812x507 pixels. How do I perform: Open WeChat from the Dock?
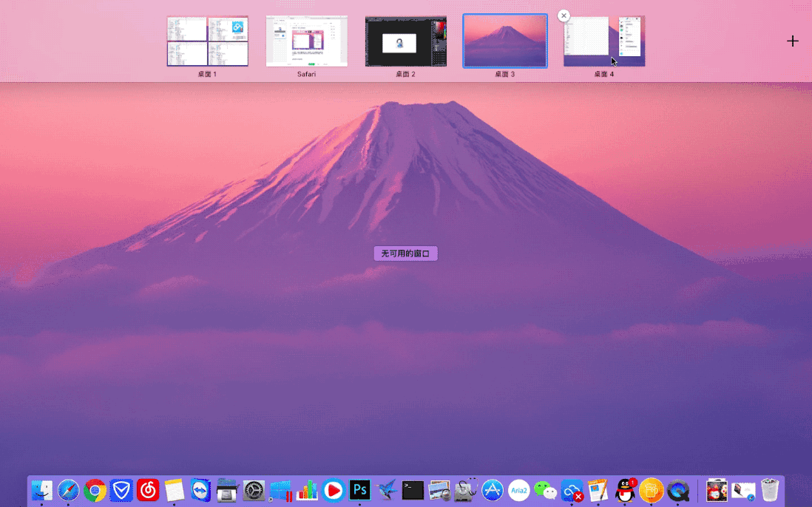click(x=546, y=490)
